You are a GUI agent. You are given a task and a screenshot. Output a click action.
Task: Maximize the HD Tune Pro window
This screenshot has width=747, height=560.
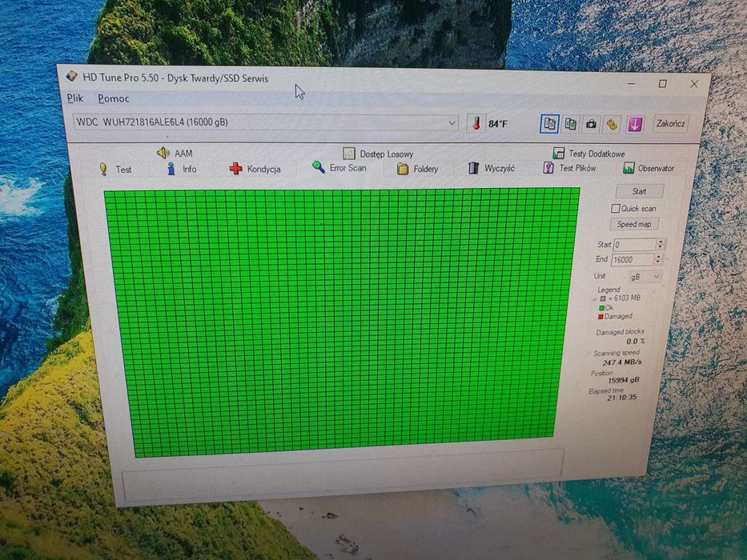[x=662, y=84]
